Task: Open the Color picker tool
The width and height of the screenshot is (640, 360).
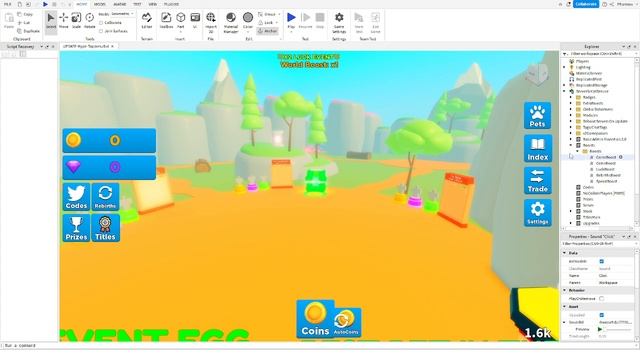Action: tap(248, 21)
